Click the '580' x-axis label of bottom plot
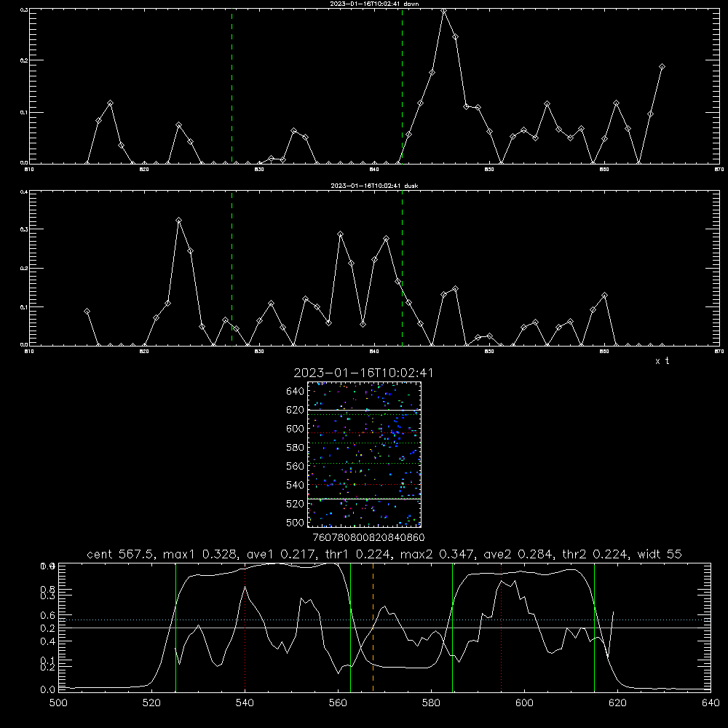 (431, 703)
